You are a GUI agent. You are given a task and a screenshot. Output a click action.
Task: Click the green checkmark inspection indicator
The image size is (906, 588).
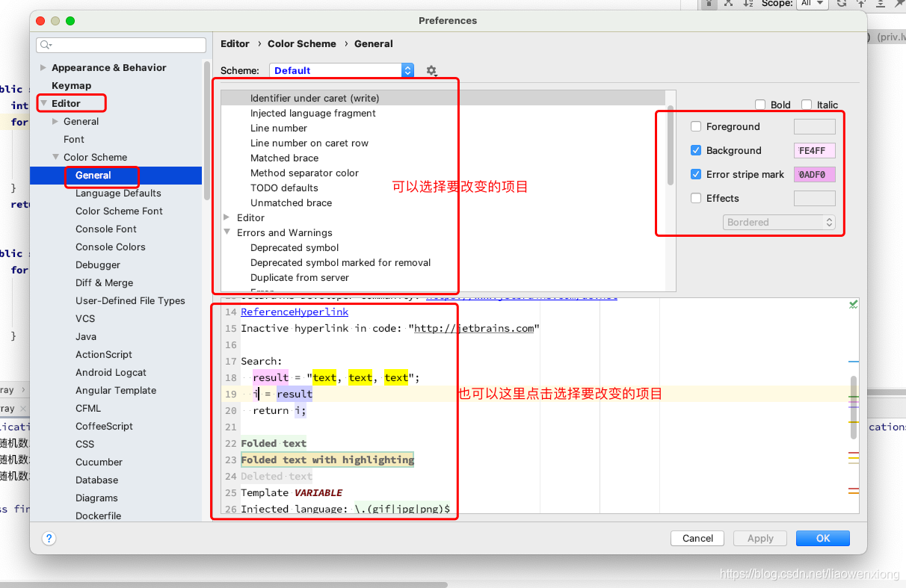coord(854,304)
